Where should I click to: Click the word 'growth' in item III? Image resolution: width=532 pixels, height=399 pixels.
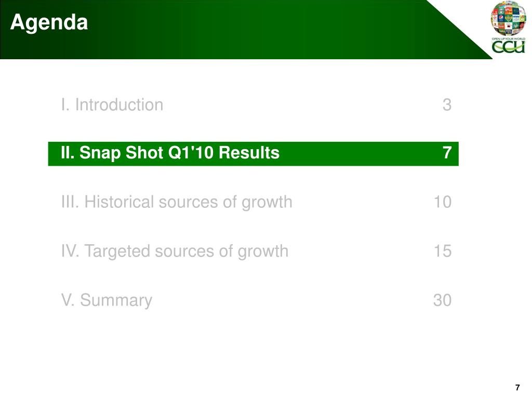[x=267, y=203]
